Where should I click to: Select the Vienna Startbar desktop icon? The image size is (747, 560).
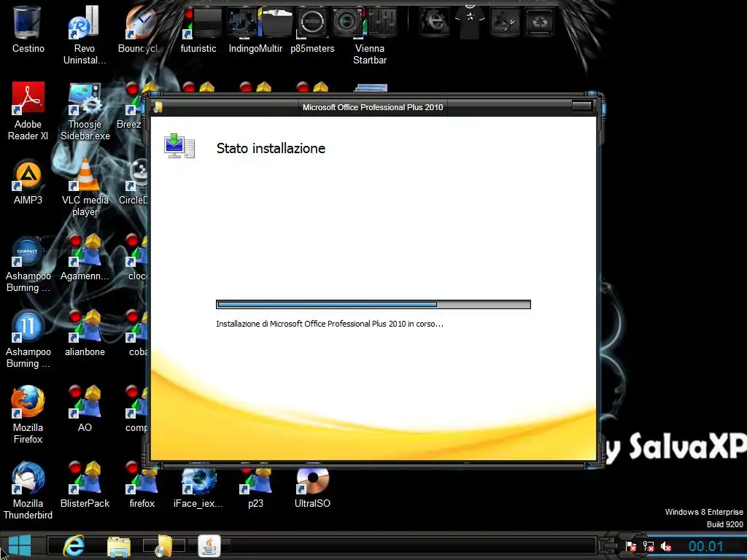[x=369, y=34]
